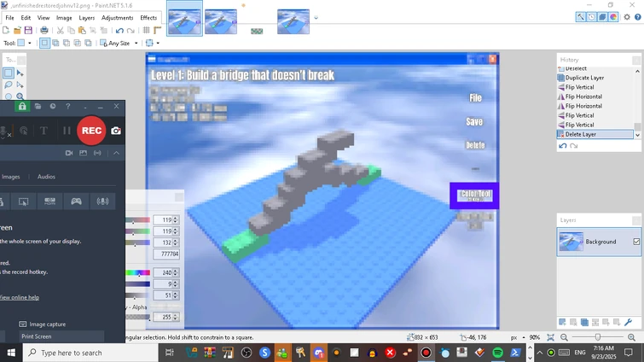The width and height of the screenshot is (644, 362).
Task: Click the red REC button
Action: pos(91,131)
